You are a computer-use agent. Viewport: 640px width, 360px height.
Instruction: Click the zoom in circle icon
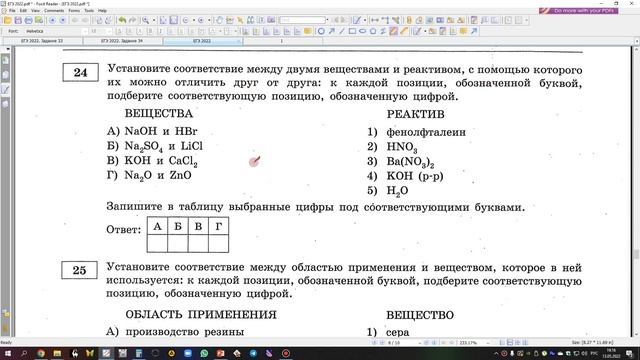[201, 20]
